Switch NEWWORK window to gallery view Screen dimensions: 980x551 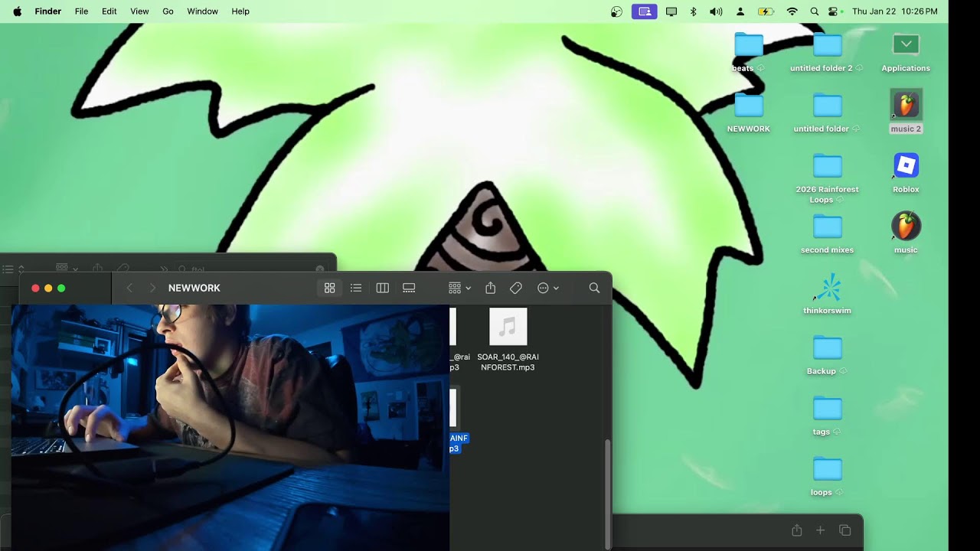409,288
